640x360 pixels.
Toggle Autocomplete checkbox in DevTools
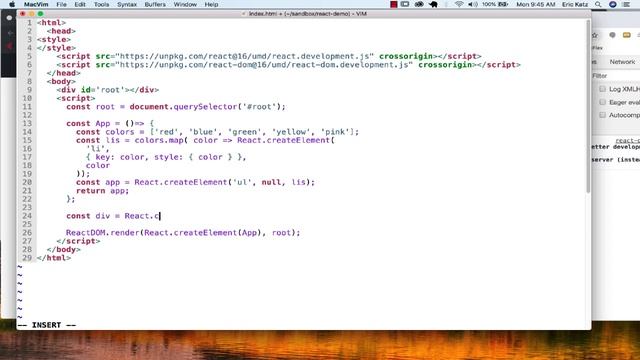602,115
